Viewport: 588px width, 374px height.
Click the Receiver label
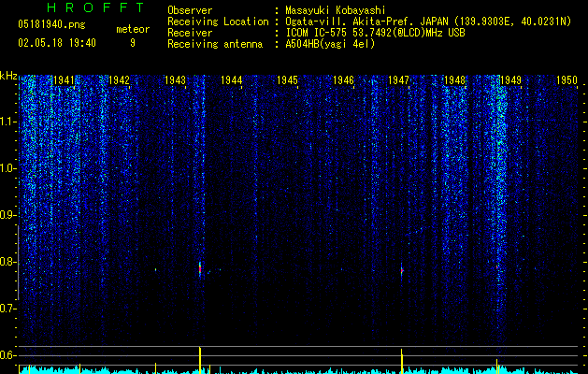click(x=190, y=33)
